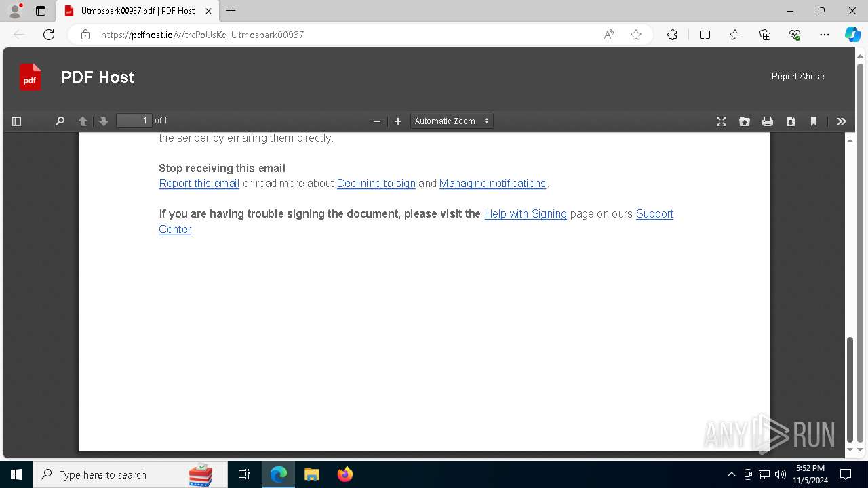868x488 pixels.
Task: Open Edge tab actions menu
Action: 41,11
